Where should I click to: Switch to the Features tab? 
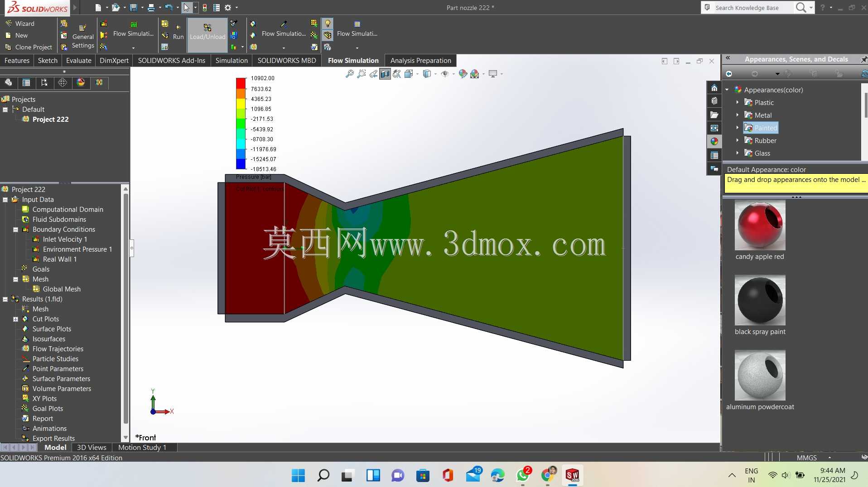pyautogui.click(x=17, y=60)
